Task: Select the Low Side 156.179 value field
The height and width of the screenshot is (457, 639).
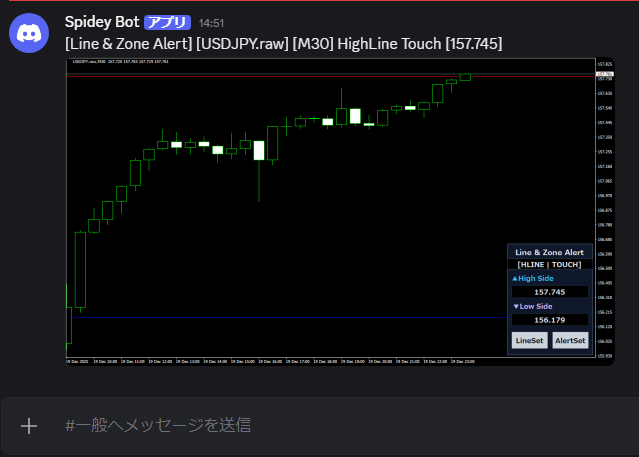Action: pos(550,320)
